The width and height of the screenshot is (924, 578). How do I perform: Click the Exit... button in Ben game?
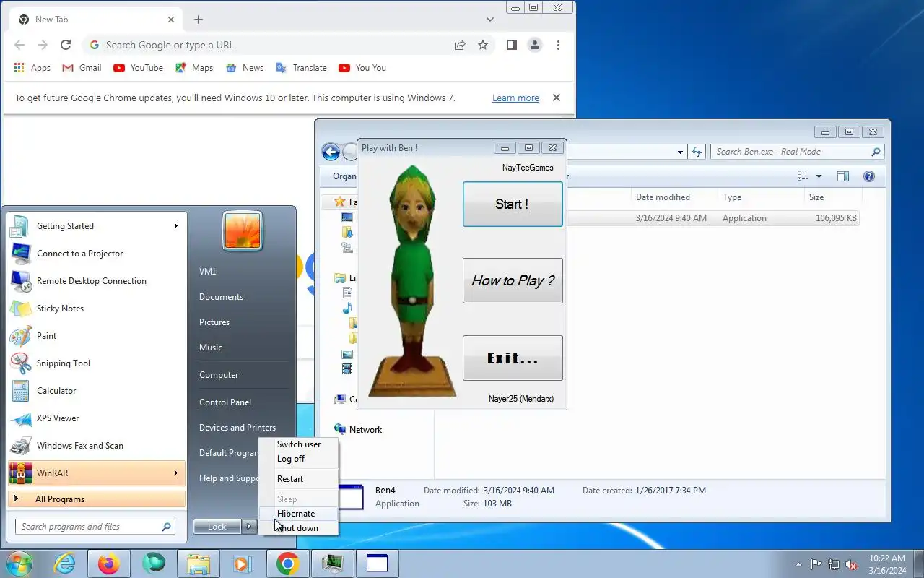513,358
